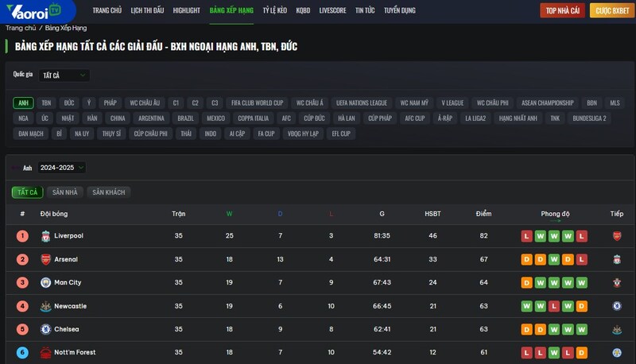Click Điểm column header
Viewport: 636px width, 364px height.
(x=483, y=214)
